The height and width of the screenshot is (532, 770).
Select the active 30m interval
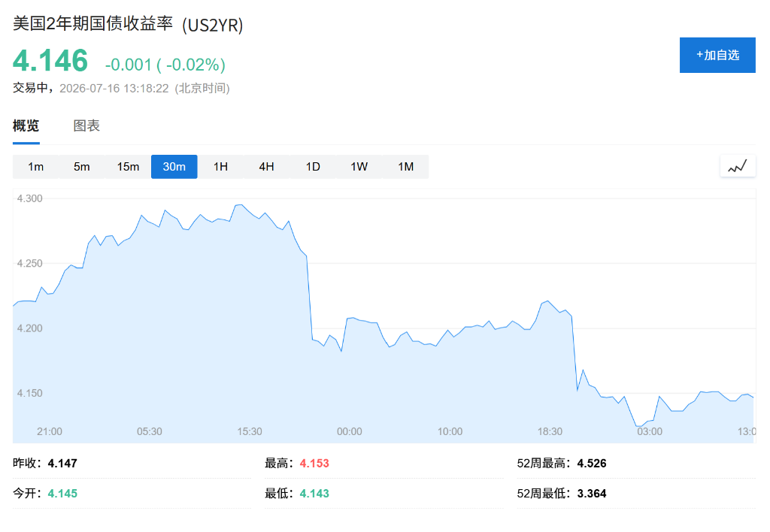tap(174, 167)
